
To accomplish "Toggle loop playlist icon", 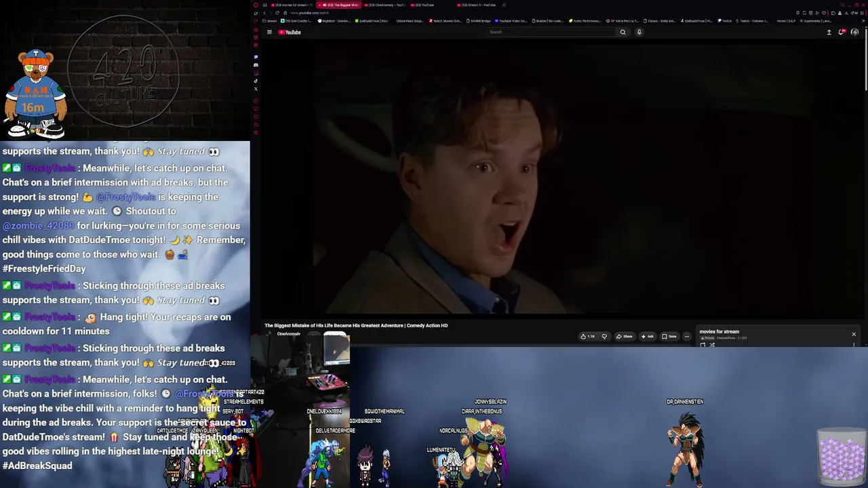I will point(703,345).
